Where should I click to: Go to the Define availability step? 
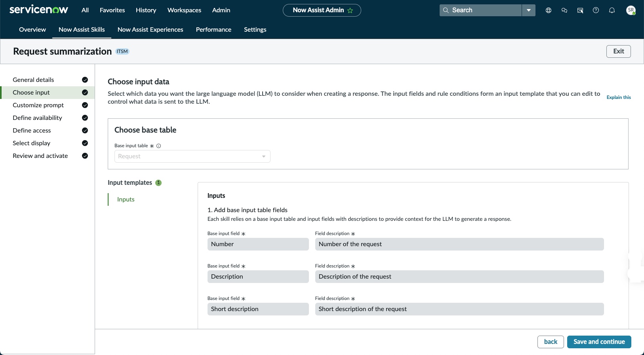pyautogui.click(x=48, y=118)
